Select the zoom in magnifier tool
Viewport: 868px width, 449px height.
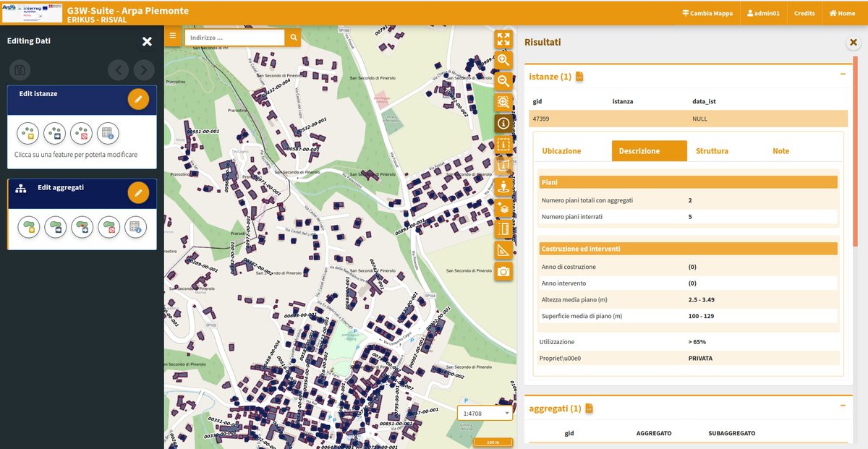(x=504, y=61)
